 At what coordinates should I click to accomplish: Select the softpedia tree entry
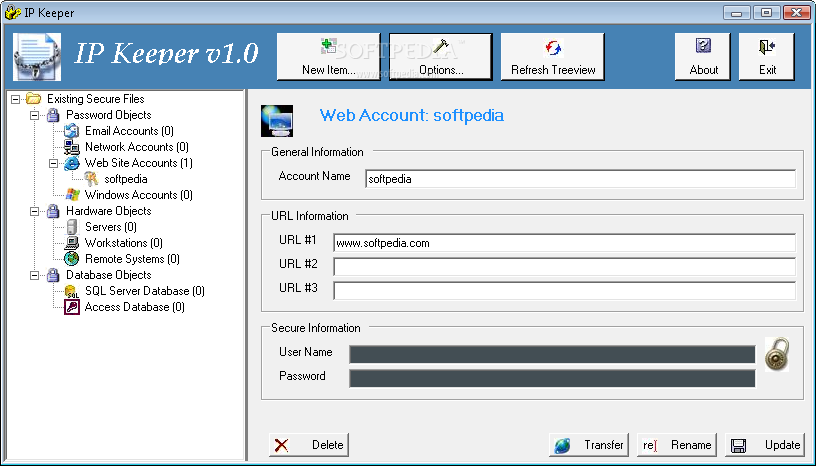(125, 179)
